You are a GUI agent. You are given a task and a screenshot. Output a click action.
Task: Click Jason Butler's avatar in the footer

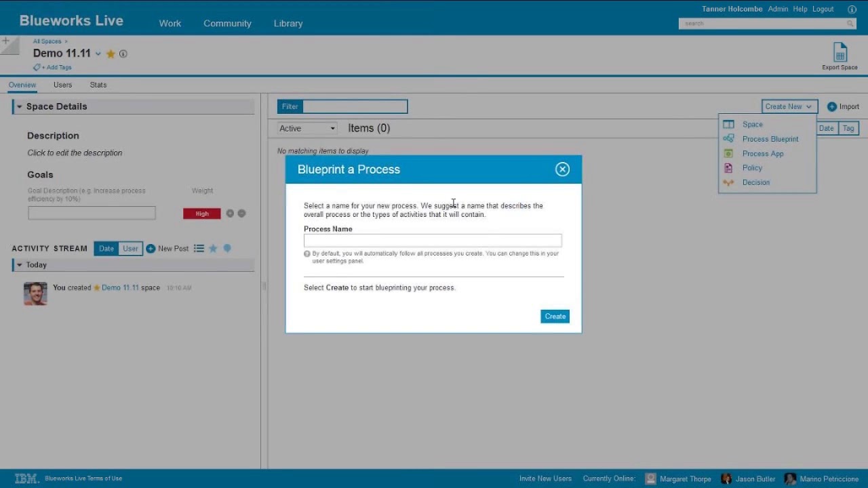726,479
